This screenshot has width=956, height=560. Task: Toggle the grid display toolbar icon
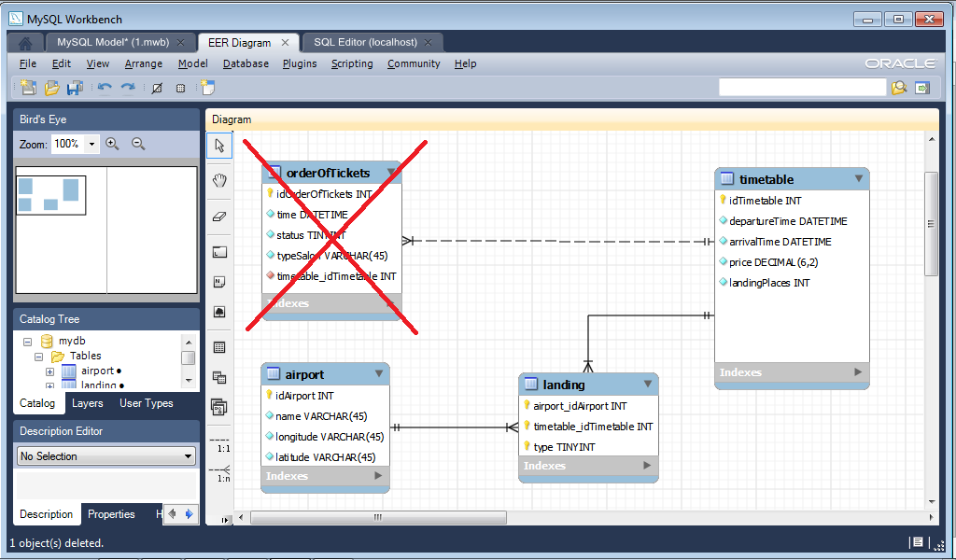click(x=157, y=89)
